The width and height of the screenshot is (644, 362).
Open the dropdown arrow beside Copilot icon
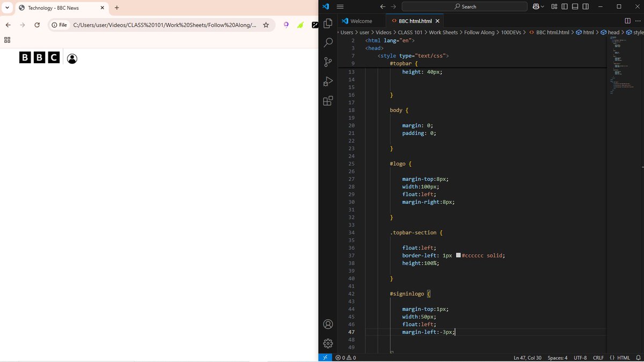[x=543, y=6]
